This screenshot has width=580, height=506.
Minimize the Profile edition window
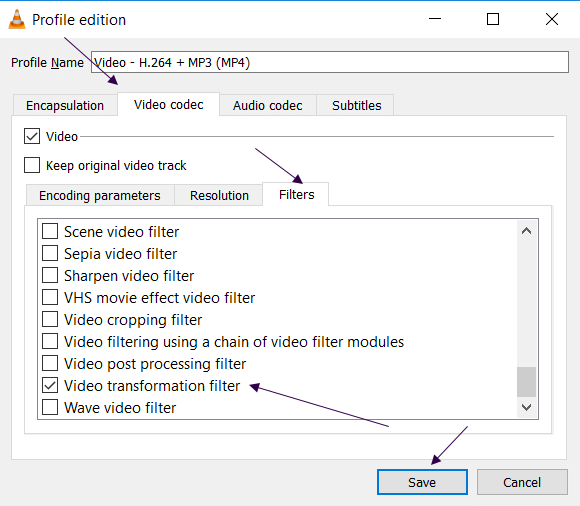(435, 19)
